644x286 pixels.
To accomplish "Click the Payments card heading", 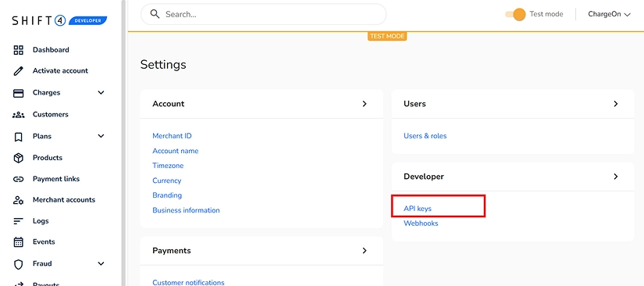I will (172, 251).
